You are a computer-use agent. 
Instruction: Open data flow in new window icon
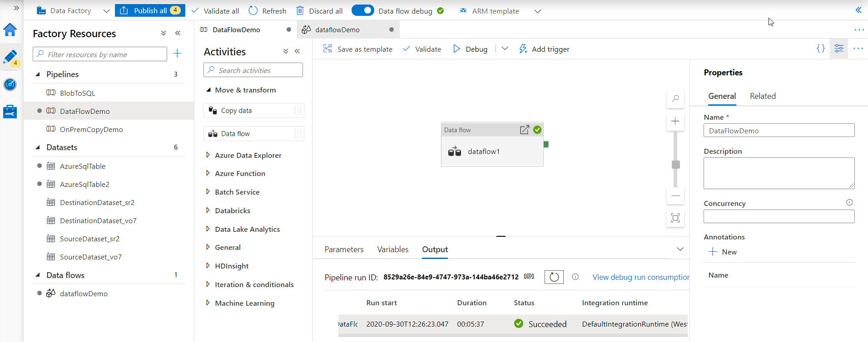[524, 130]
